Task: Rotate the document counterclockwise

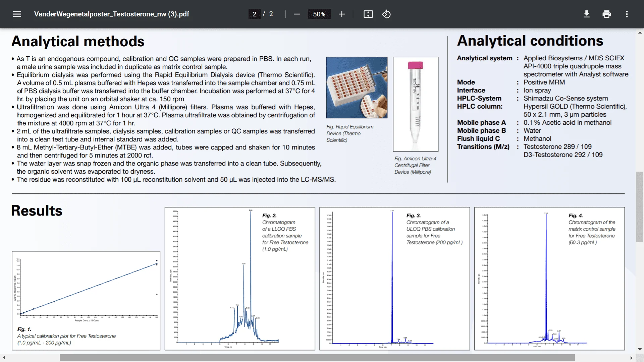Action: (386, 14)
